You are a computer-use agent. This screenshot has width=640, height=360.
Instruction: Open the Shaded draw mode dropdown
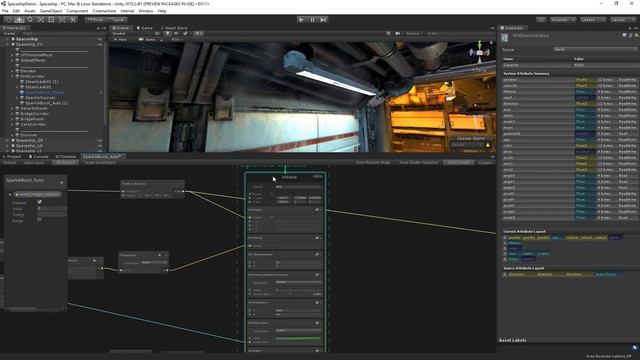(131, 33)
